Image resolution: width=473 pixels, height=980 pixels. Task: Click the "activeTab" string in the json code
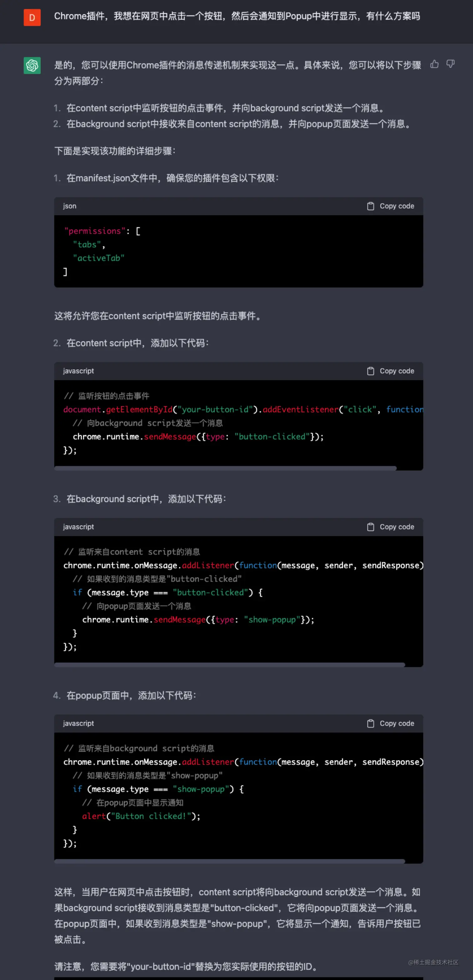point(99,258)
